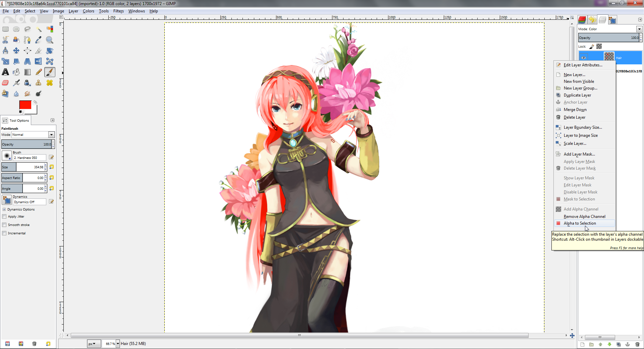Toggle lock pixels paintbrush icon
Image resolution: width=644 pixels, height=349 pixels.
click(x=592, y=47)
